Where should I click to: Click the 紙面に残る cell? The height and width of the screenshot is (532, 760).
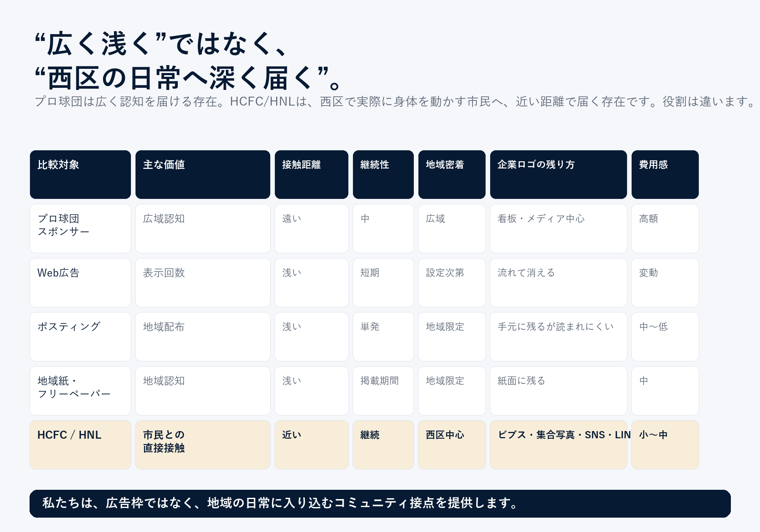pyautogui.click(x=559, y=391)
